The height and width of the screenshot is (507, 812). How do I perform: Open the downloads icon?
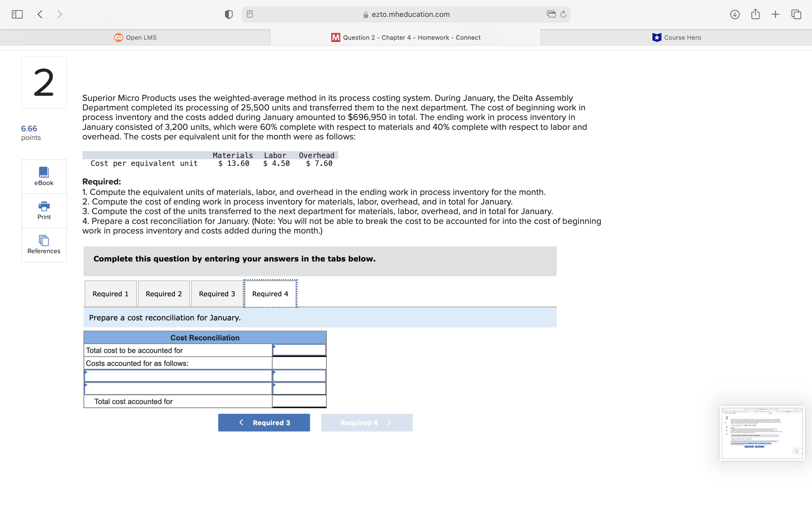tap(734, 14)
